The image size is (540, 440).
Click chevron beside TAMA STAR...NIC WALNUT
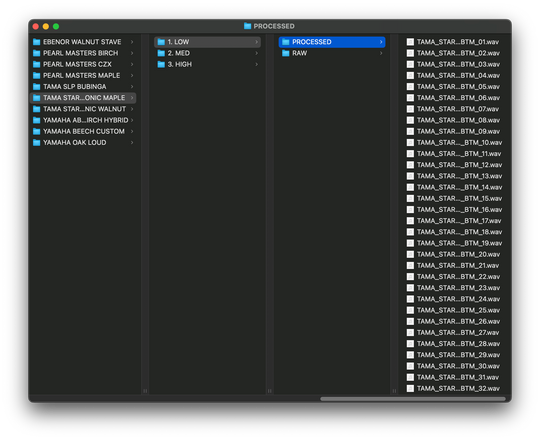[132, 109]
